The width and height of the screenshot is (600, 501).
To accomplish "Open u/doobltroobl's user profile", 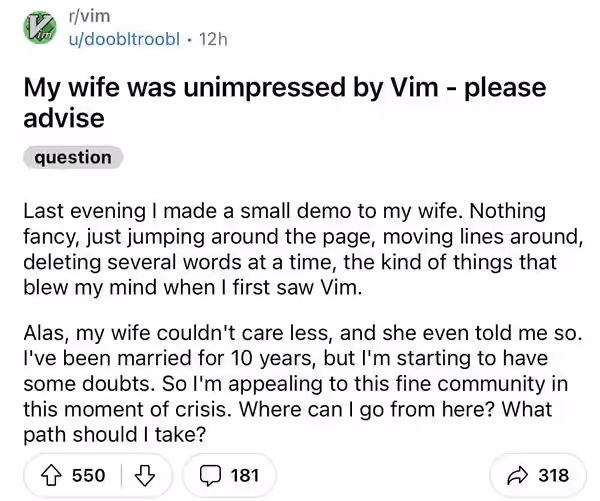I will coord(124,39).
